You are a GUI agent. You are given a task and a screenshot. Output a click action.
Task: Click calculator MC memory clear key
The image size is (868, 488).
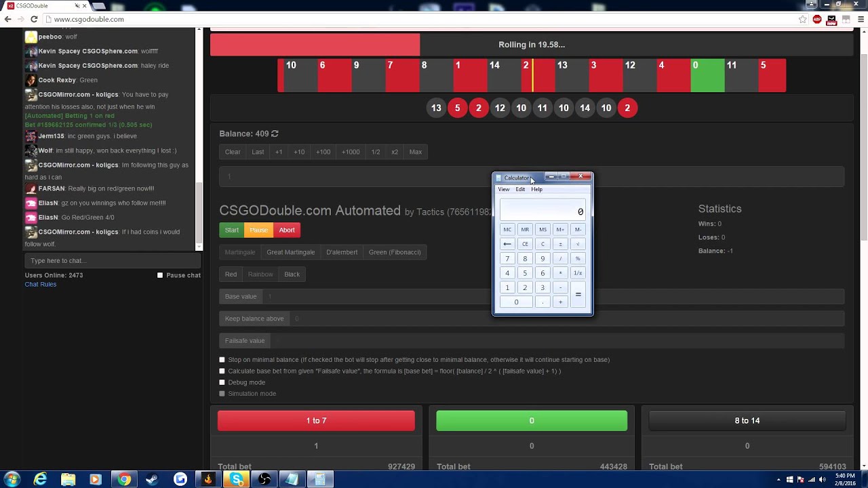[x=507, y=230]
